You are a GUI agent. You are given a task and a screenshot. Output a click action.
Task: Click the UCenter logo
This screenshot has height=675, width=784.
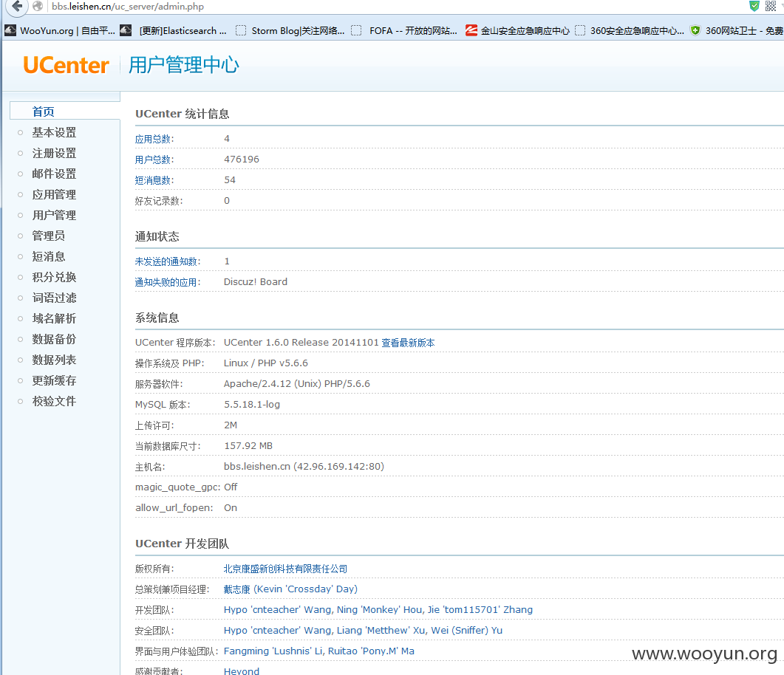66,66
